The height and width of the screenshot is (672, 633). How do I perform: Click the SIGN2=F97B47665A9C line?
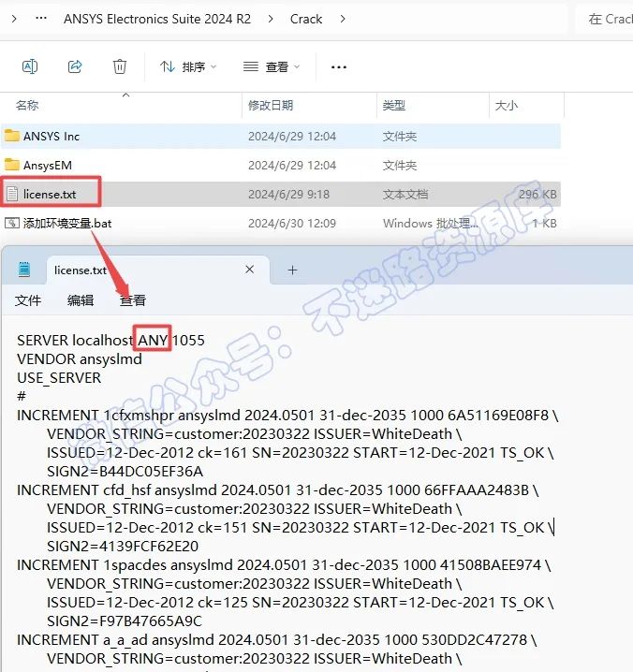coord(125,621)
